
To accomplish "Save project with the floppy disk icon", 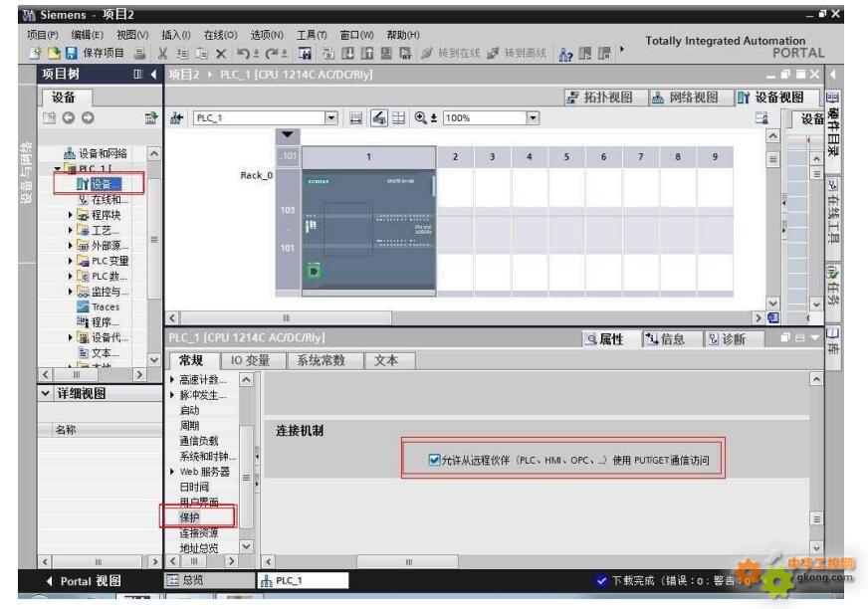I will [71, 53].
